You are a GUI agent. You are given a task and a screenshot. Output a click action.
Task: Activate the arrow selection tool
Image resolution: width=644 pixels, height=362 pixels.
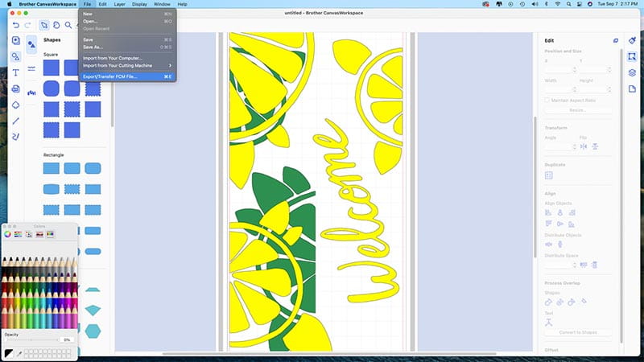[44, 26]
